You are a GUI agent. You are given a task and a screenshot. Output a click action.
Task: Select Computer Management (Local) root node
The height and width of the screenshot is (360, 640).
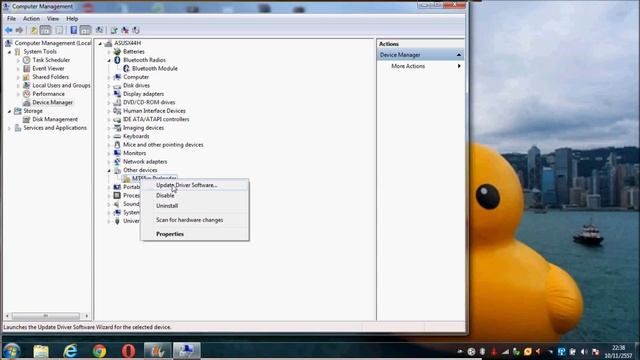pos(53,43)
